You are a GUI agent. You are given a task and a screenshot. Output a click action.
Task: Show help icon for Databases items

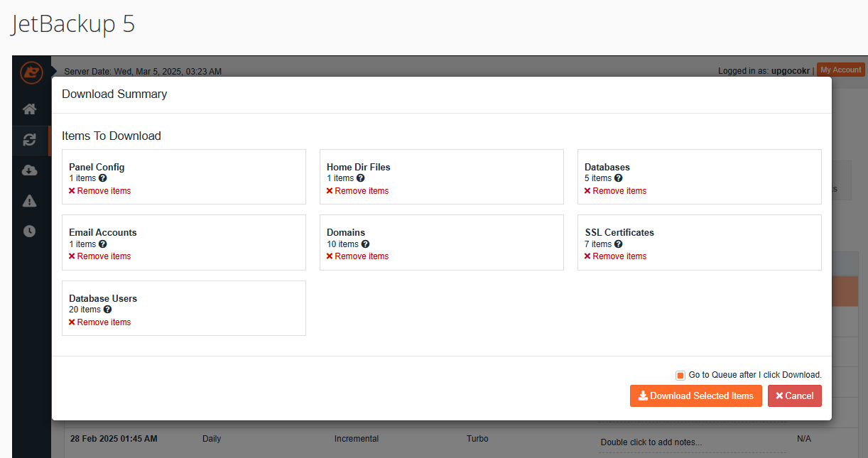(619, 178)
